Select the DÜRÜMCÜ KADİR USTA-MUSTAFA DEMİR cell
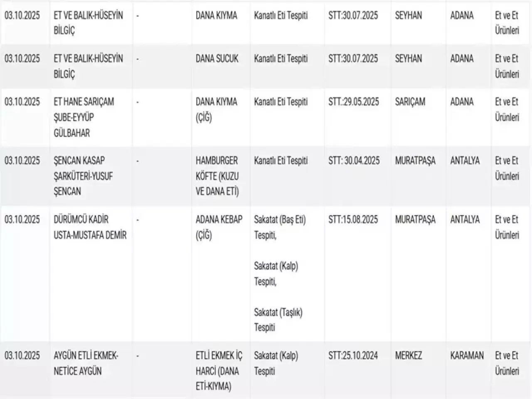532x399 pixels. 90,227
